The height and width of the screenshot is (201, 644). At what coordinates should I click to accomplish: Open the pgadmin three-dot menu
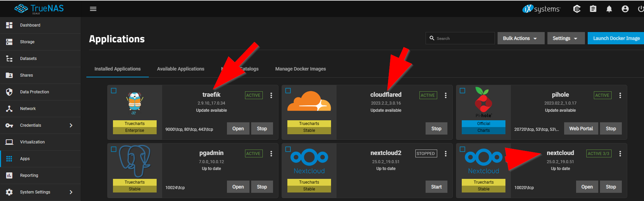tap(271, 154)
